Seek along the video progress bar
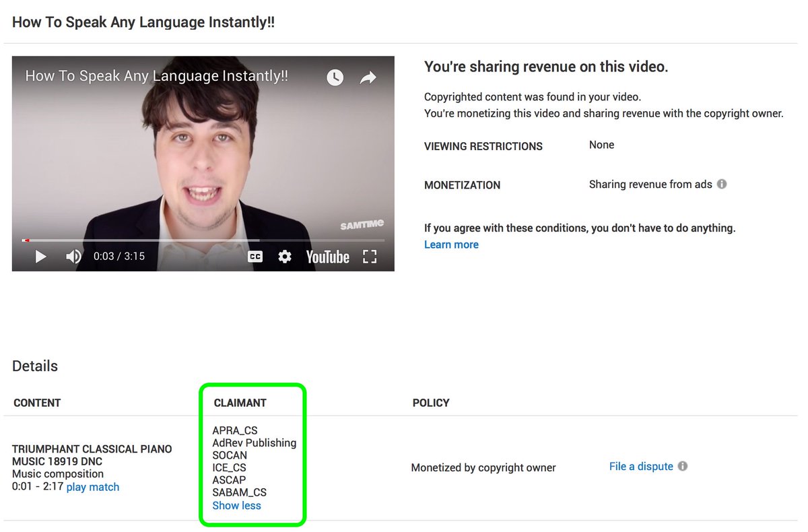The image size is (808, 532). (203, 240)
